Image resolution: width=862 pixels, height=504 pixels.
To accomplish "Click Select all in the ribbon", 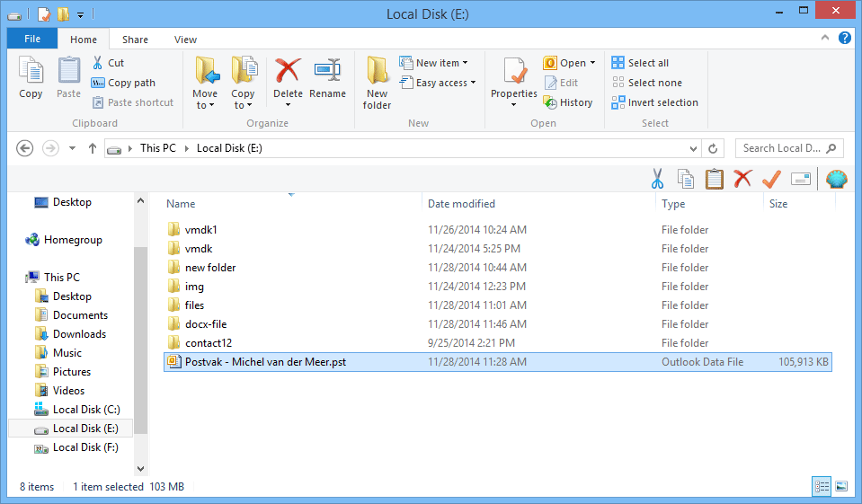I will (641, 63).
